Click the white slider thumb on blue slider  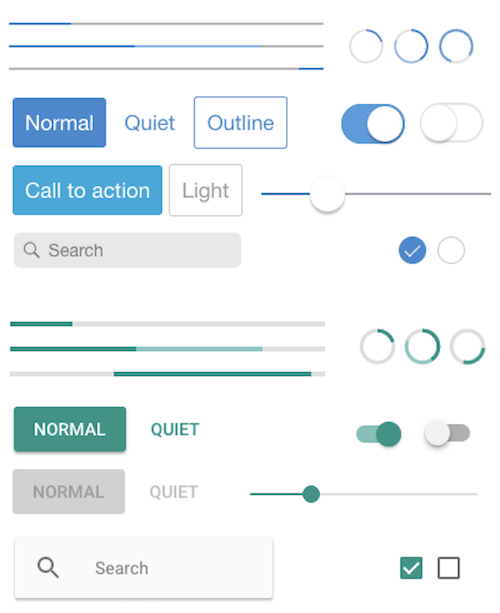(327, 194)
